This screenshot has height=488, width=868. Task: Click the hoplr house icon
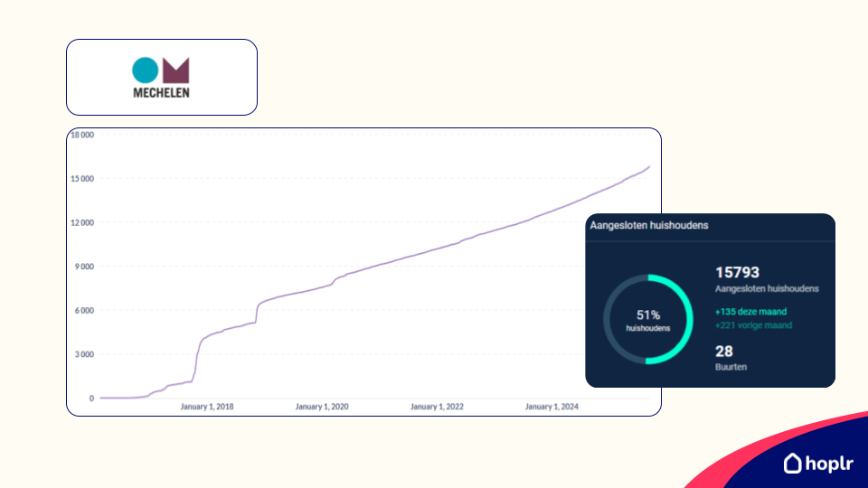click(x=793, y=464)
